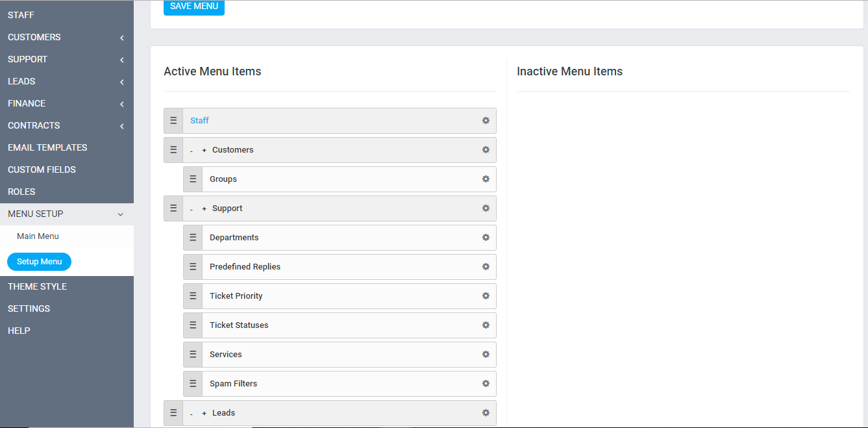868x428 pixels.
Task: Open settings gear for Services item
Action: pyautogui.click(x=486, y=355)
